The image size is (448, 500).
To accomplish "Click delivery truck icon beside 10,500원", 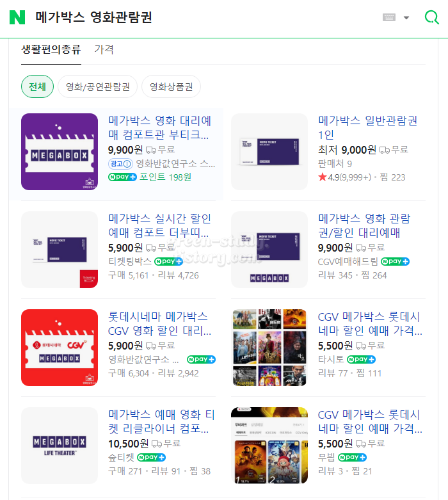I will point(157,444).
